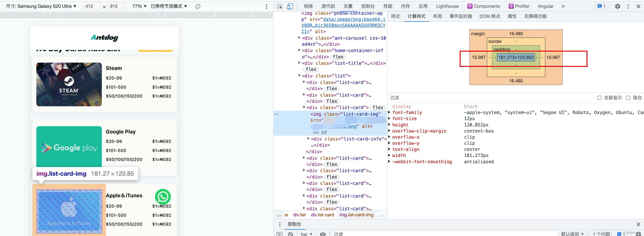644x236 pixels.
Task: Click the 控制台 drawer tab
Action: 294,224
